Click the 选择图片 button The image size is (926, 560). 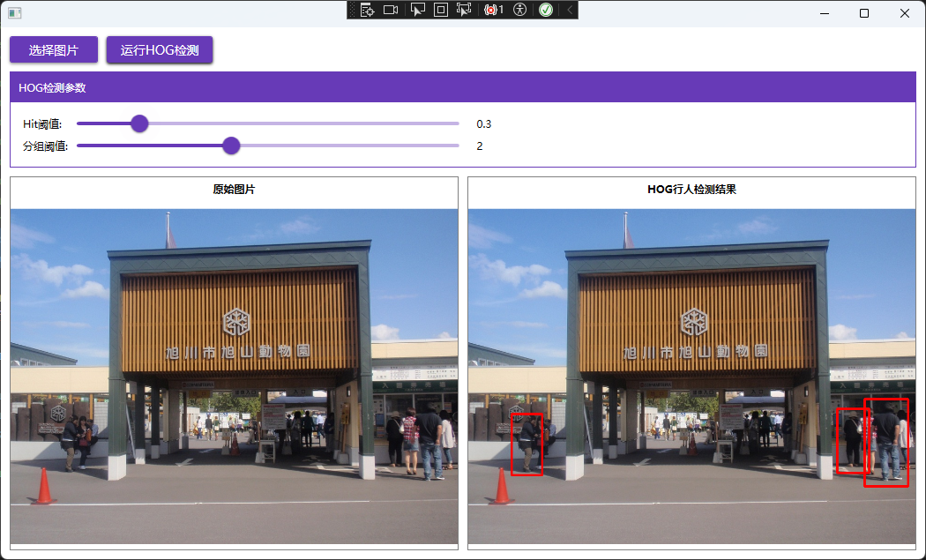(x=54, y=50)
